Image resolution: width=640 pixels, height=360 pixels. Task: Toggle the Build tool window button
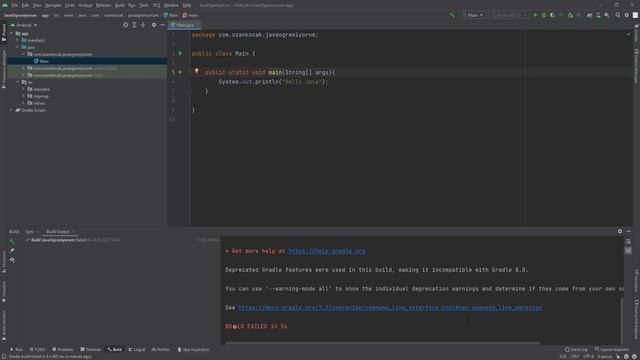pyautogui.click(x=114, y=349)
